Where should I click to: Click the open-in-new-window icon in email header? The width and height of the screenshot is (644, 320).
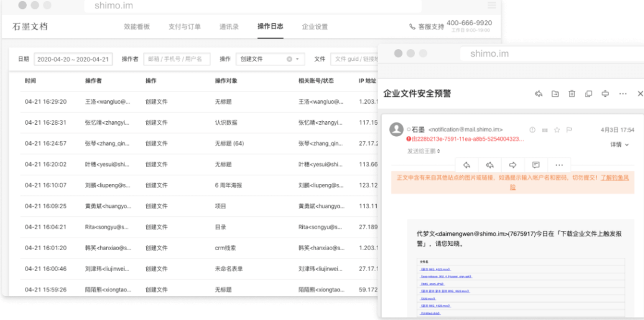click(x=588, y=94)
